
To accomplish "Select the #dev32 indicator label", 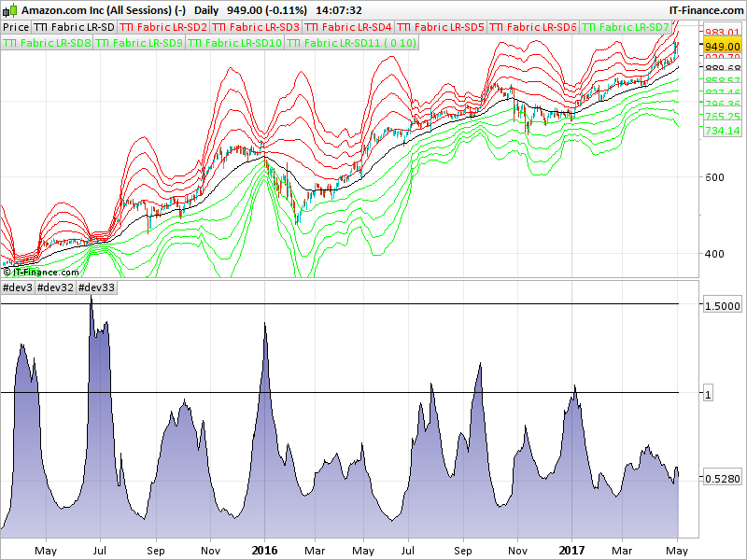I will click(x=55, y=287).
